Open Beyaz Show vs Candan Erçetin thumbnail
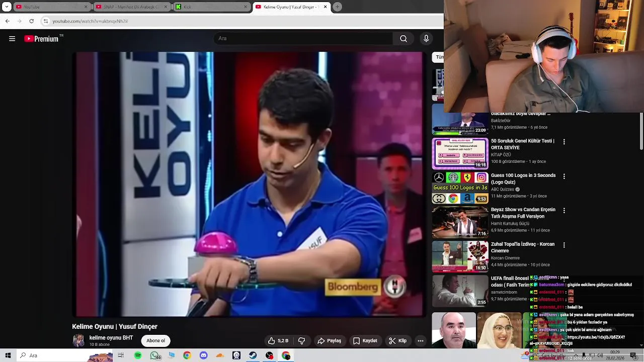This screenshot has height=362, width=644. click(x=460, y=222)
